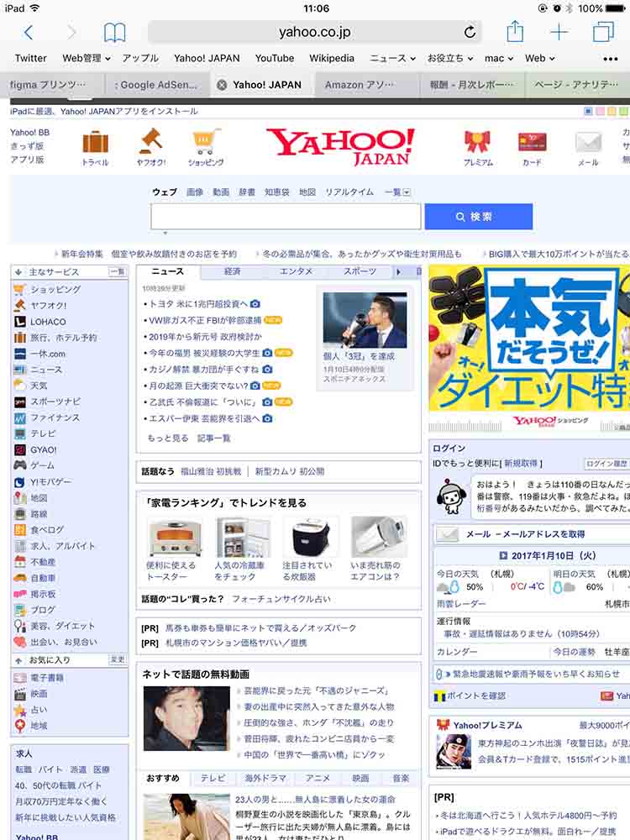630x840 pixels.
Task: Open 天気 weather in sidebar
Action: point(39,386)
